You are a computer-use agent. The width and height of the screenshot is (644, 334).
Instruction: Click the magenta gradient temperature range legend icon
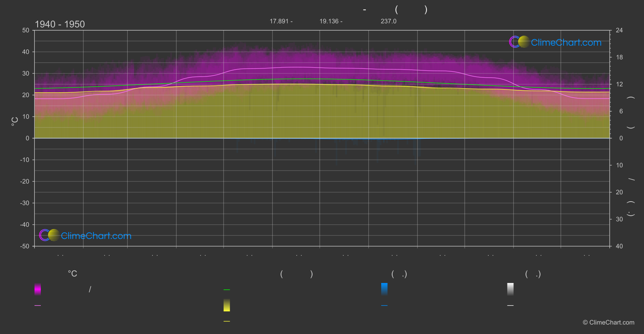tap(38, 289)
